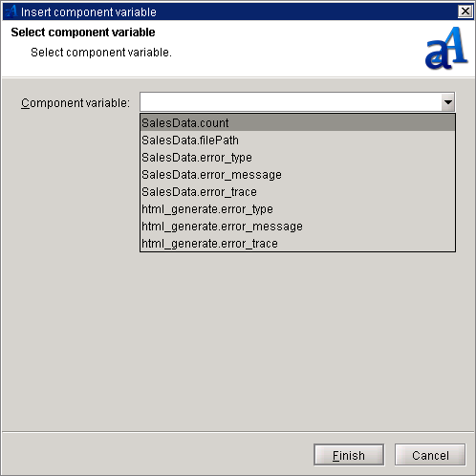Dismiss the dialog using Cancel

click(x=430, y=455)
